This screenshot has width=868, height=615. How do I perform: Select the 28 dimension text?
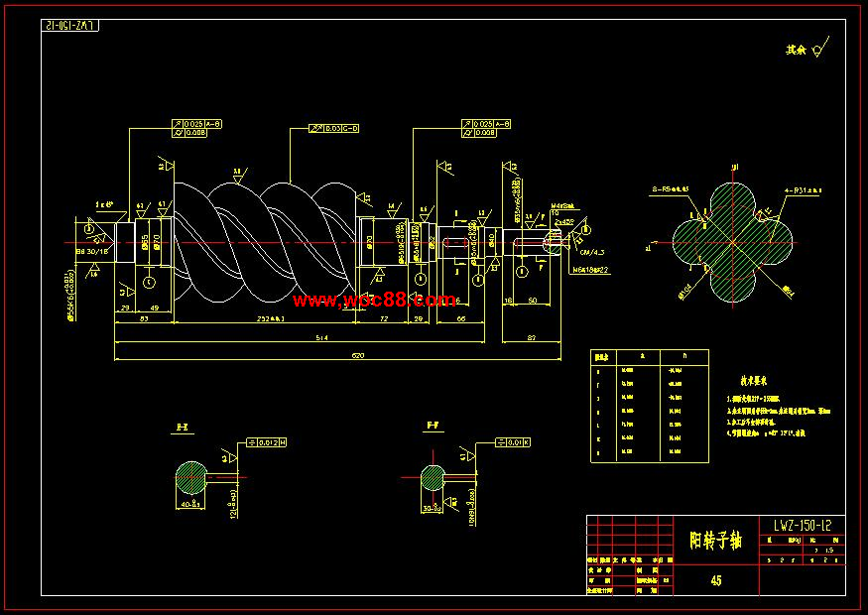(419, 318)
